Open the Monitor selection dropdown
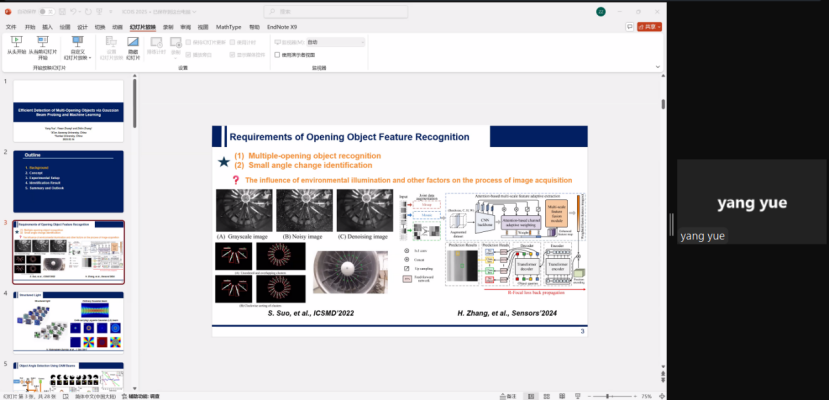830x401 pixels. click(336, 42)
